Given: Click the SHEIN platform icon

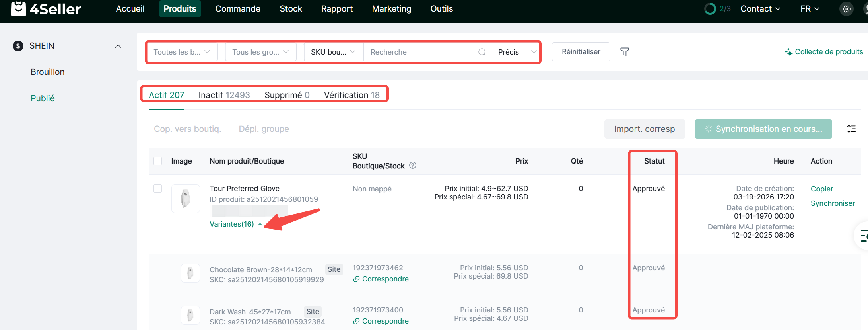Looking at the screenshot, I should coord(18,46).
